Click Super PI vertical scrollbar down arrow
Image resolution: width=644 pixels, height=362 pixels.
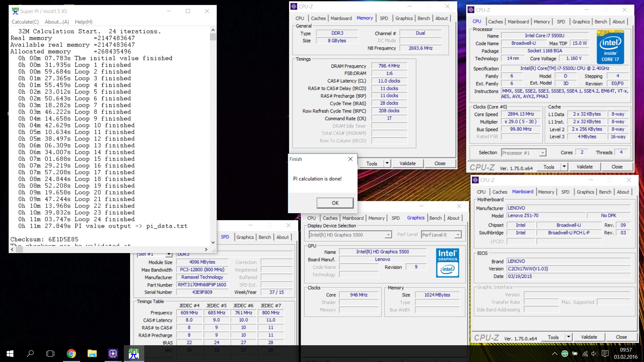click(x=213, y=242)
